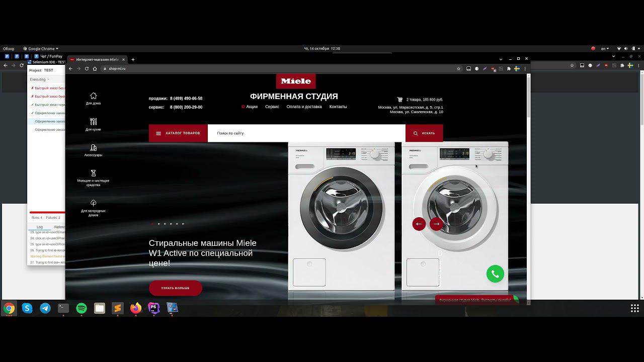Screen dimensions: 644x362
Task: Open Firefox from the dock
Action: 136,308
